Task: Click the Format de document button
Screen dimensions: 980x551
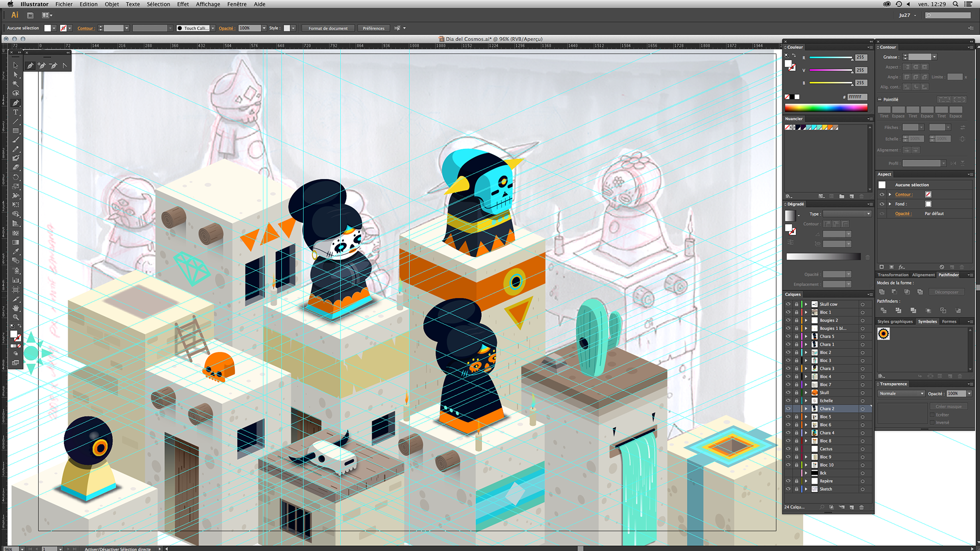Action: tap(328, 28)
